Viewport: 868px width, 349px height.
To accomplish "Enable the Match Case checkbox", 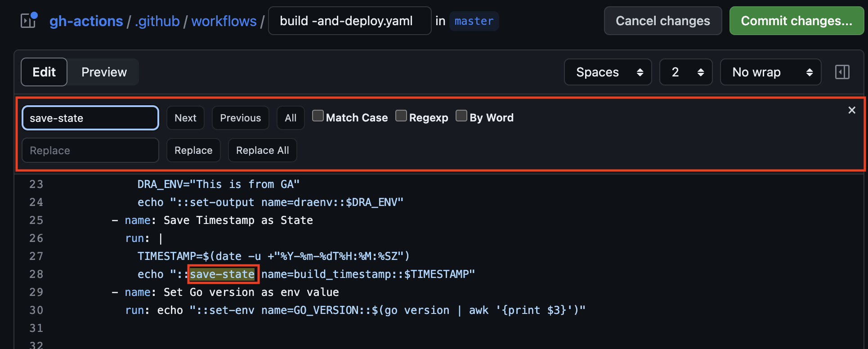I will click(x=318, y=116).
